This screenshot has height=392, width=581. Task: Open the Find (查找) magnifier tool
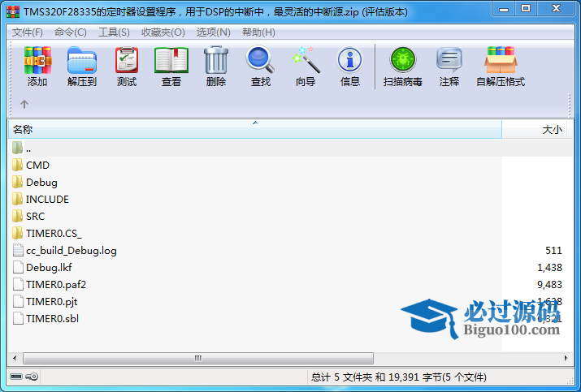[x=261, y=59]
